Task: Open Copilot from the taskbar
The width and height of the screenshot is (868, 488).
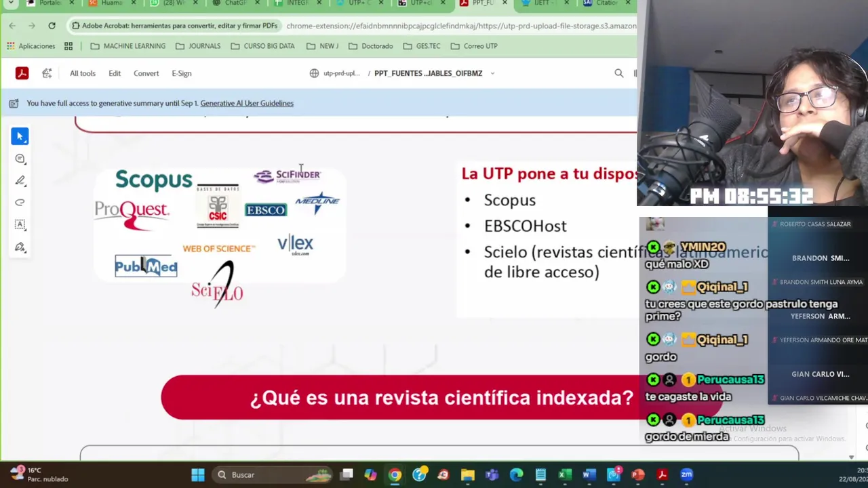Action: (x=370, y=475)
